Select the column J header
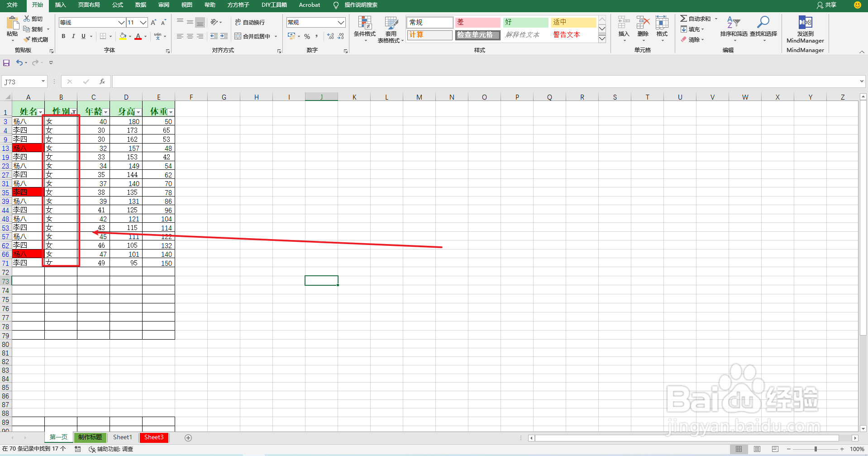 321,97
